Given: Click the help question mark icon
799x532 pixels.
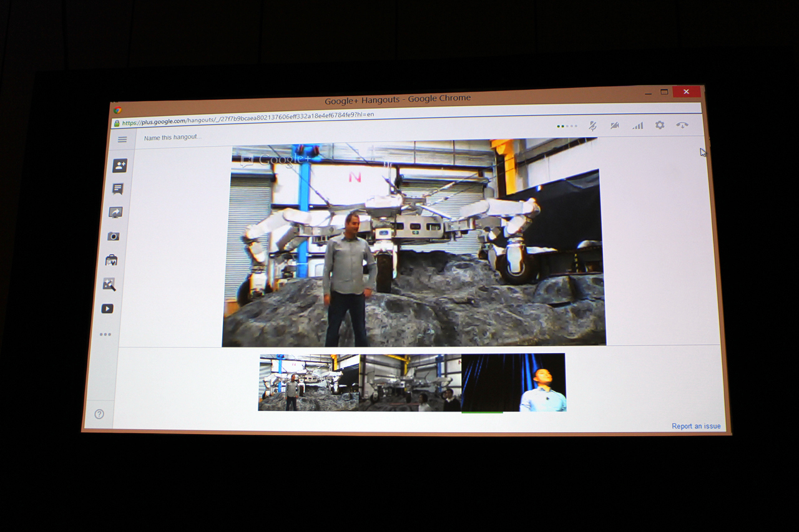Looking at the screenshot, I should click(x=99, y=414).
